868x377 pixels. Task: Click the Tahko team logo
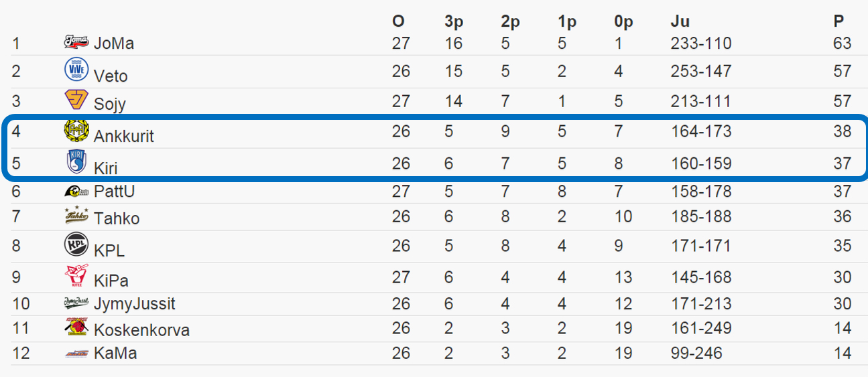pos(76,216)
